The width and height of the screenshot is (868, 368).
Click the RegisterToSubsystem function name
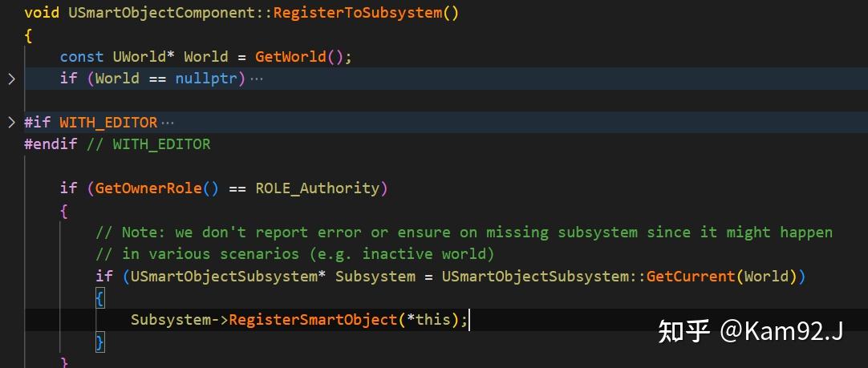pos(358,13)
